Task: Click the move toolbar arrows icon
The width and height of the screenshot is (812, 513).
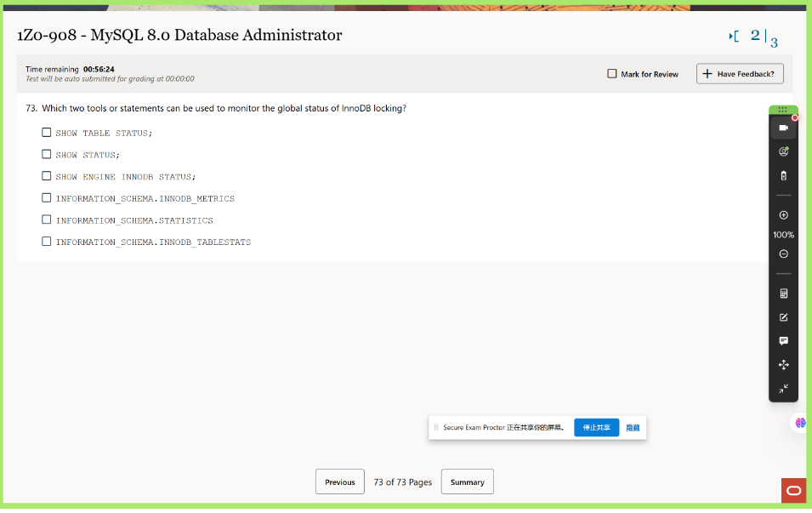Action: click(x=784, y=365)
